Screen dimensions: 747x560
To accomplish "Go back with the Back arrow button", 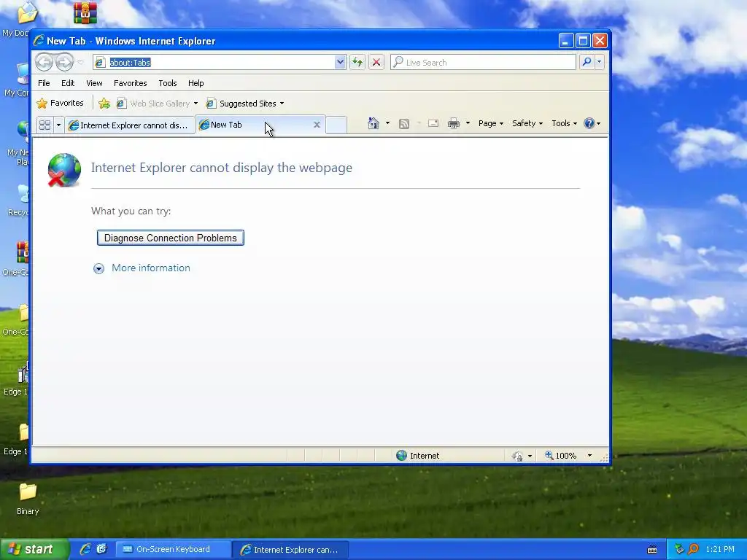I will [x=44, y=62].
